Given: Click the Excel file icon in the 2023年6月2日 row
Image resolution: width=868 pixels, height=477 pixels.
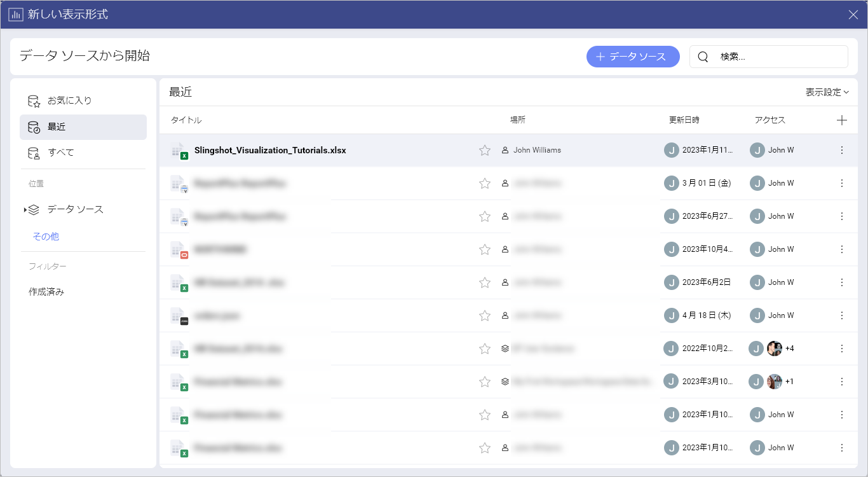Looking at the screenshot, I should tap(179, 283).
